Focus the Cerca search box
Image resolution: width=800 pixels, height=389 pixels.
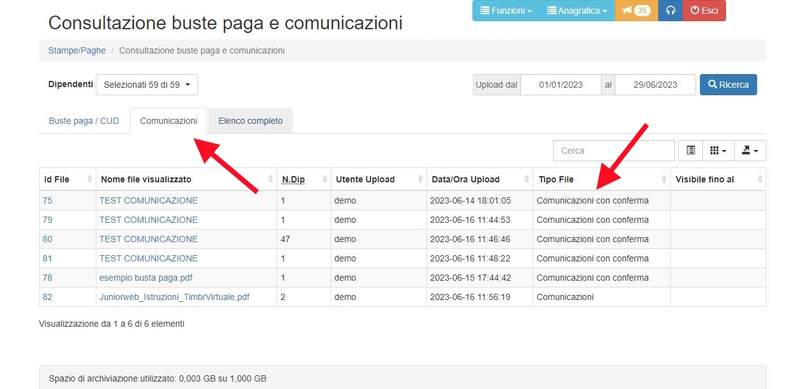coord(614,151)
